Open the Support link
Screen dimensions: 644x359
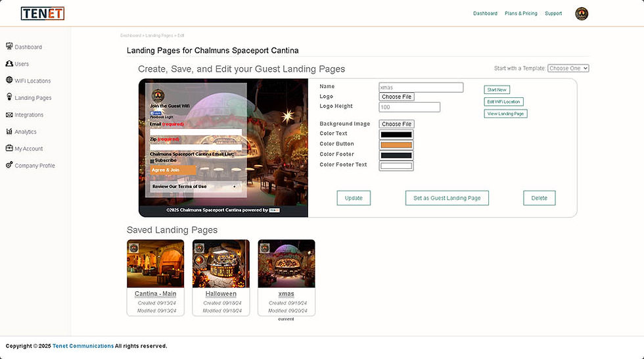pos(553,14)
